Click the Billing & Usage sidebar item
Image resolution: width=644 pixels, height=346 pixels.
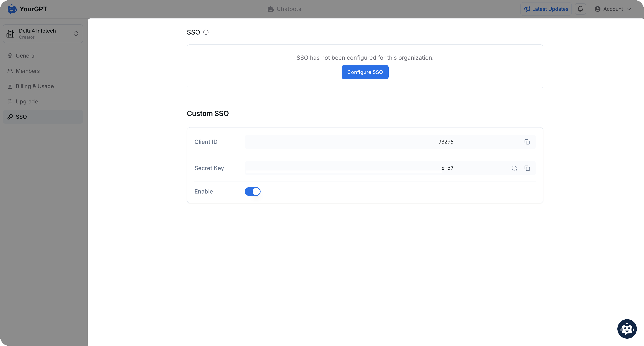tap(34, 86)
